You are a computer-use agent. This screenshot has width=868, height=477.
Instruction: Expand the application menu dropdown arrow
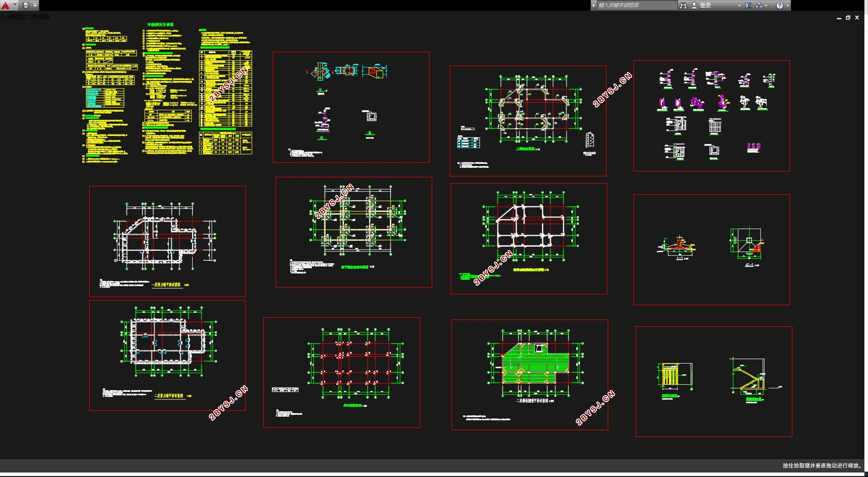coord(15,5)
